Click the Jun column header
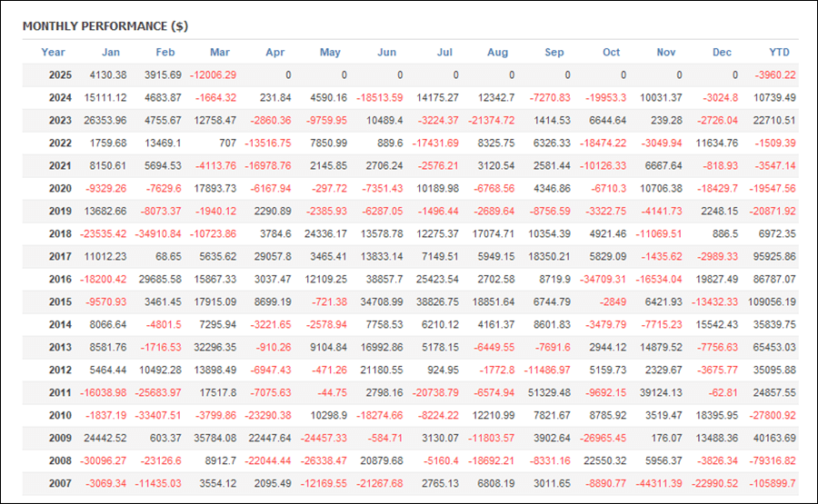The width and height of the screenshot is (818, 504). 386,52
